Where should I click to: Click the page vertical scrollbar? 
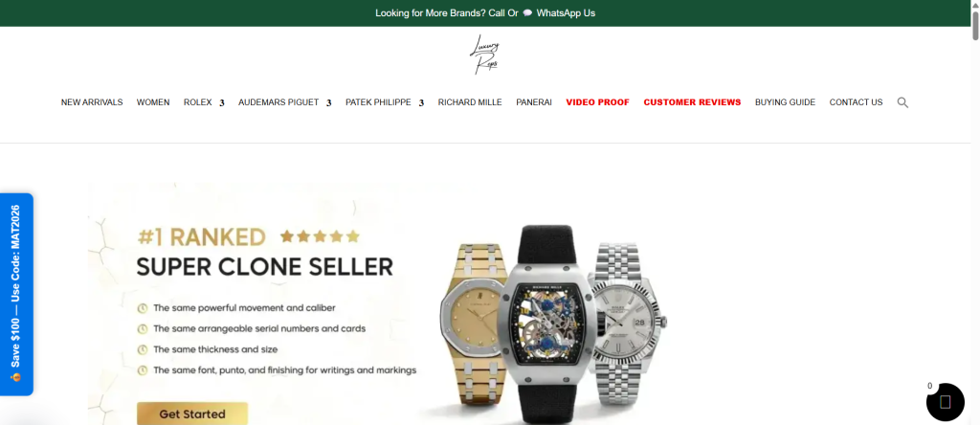coord(975,212)
